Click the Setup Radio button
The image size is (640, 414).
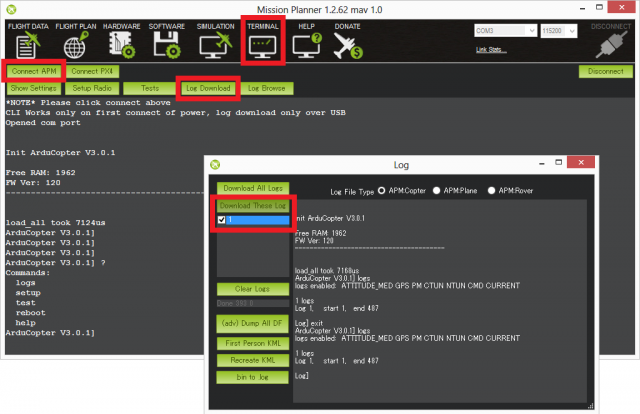click(x=92, y=88)
